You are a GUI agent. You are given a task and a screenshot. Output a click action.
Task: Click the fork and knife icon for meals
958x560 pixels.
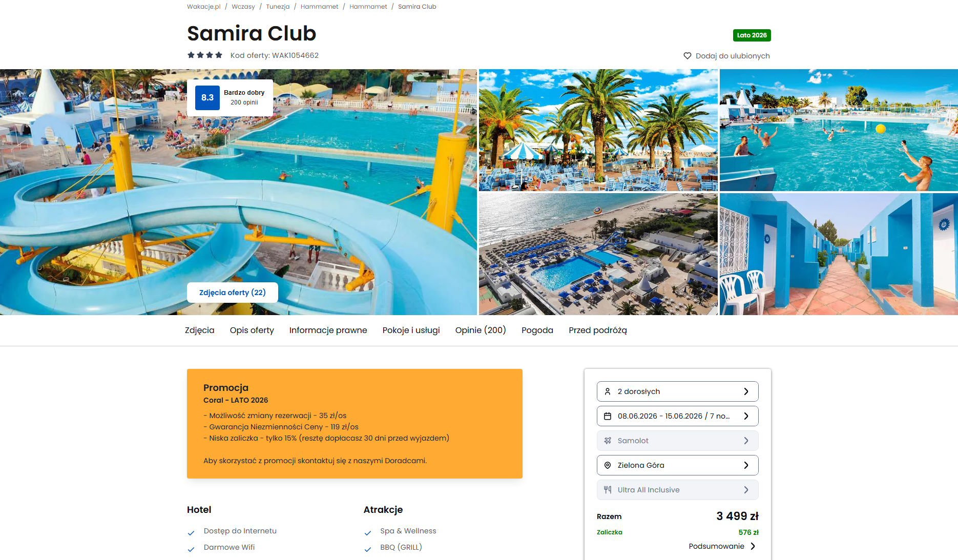coord(608,490)
